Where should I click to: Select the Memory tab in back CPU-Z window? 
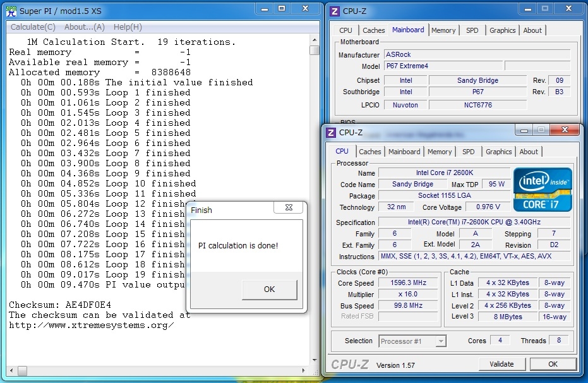point(443,30)
